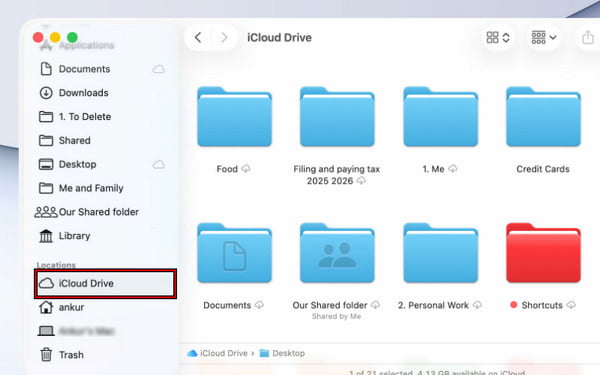600x375 pixels.
Task: Click the Share toolbar button
Action: 588,38
